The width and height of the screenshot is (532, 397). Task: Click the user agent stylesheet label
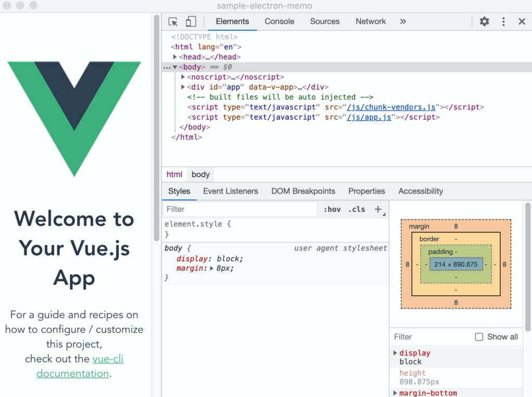(x=340, y=248)
